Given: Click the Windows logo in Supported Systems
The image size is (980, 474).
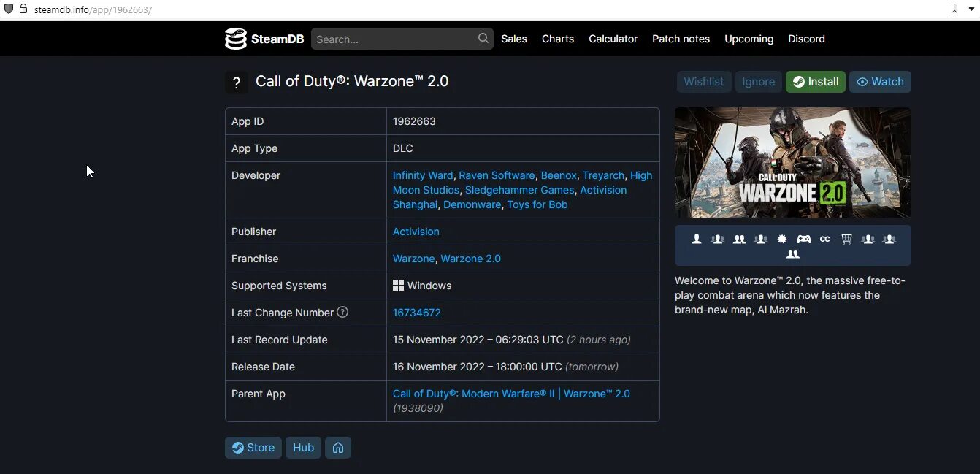Looking at the screenshot, I should [x=398, y=286].
